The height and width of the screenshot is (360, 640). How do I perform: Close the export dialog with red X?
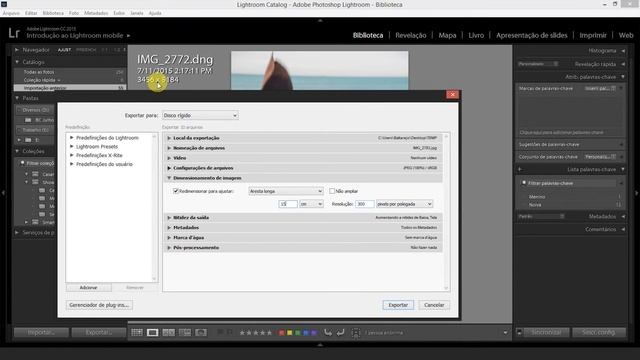pyautogui.click(x=452, y=95)
